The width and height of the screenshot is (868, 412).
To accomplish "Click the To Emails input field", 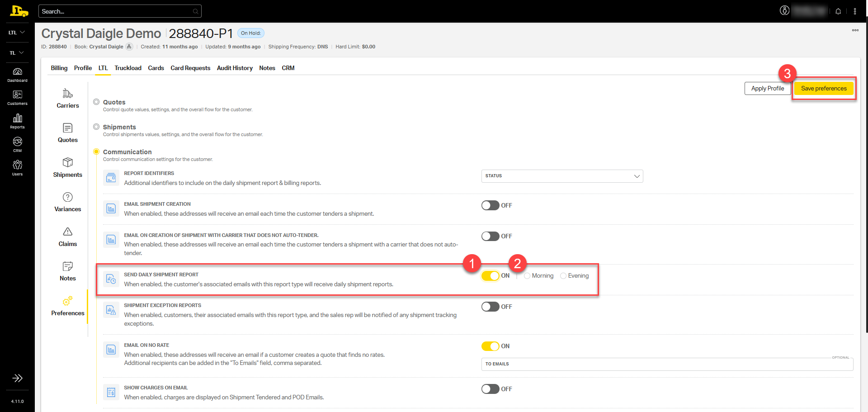I will (x=667, y=364).
